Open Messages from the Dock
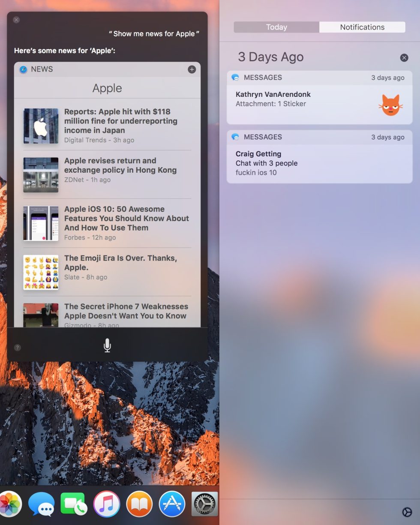Screen dimensions: 420x525 pos(41,504)
